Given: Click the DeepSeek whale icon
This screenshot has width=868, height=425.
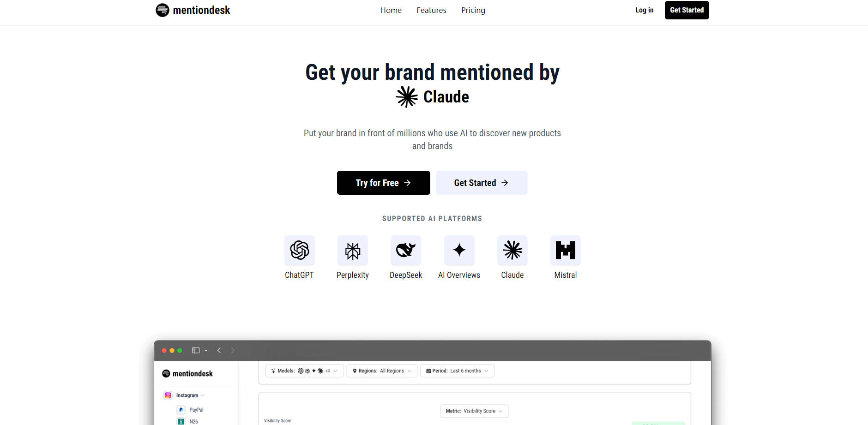Looking at the screenshot, I should (406, 250).
